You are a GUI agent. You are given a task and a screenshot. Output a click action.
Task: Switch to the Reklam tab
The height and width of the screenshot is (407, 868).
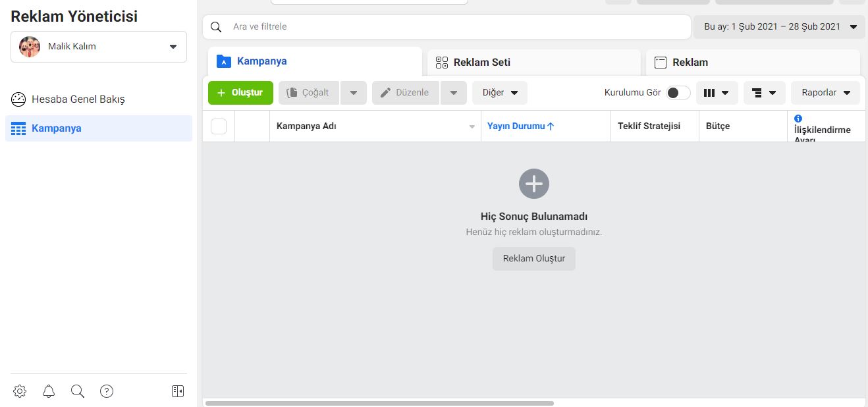(753, 63)
